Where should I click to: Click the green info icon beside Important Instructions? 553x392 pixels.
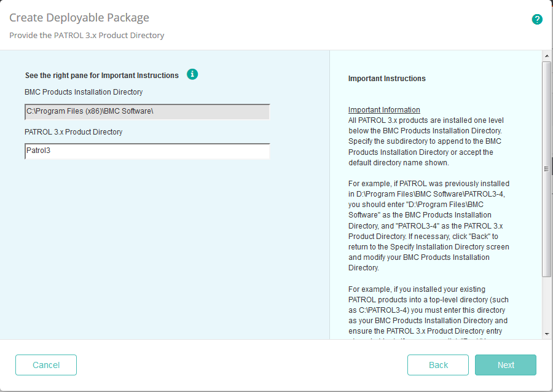(192, 74)
